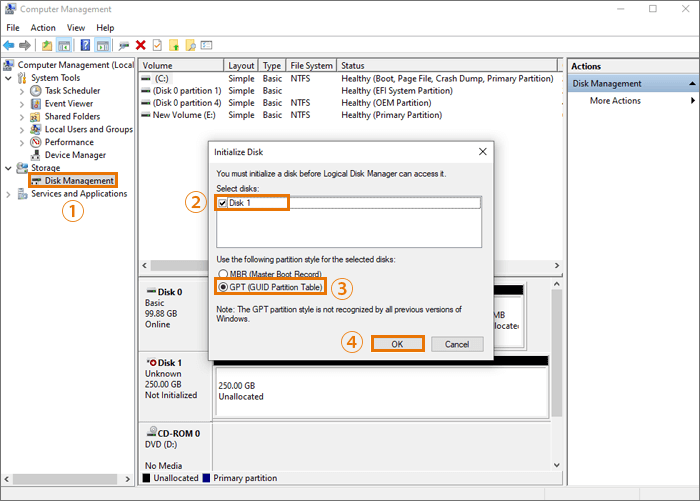Viewport: 700px width, 501px height.
Task: Open the File menu
Action: click(x=13, y=28)
